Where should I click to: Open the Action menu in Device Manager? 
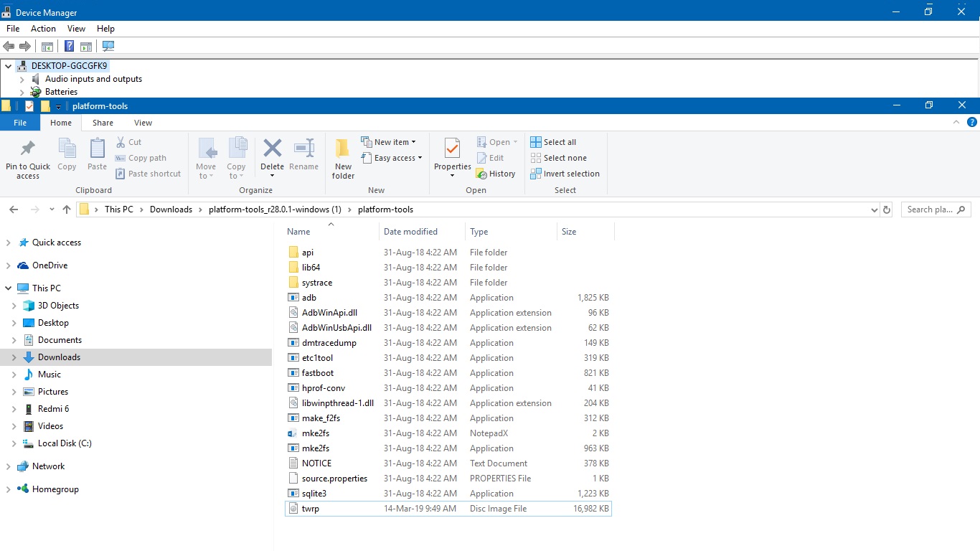(43, 29)
